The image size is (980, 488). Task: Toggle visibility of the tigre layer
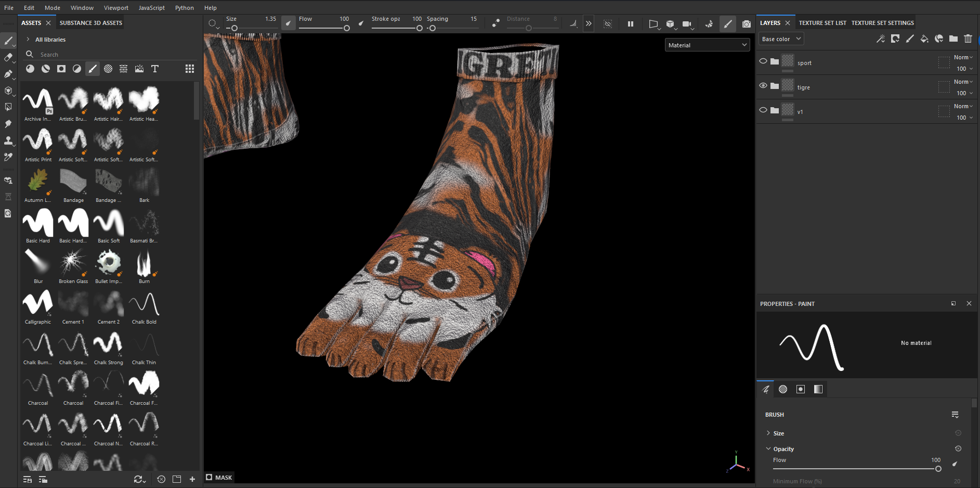point(763,86)
